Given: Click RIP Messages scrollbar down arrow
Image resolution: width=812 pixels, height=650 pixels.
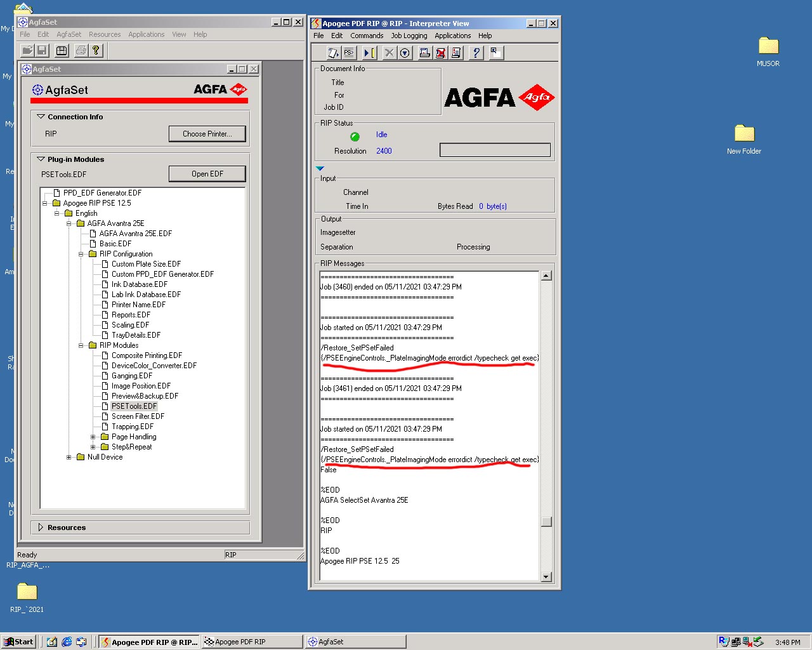Looking at the screenshot, I should [x=546, y=576].
